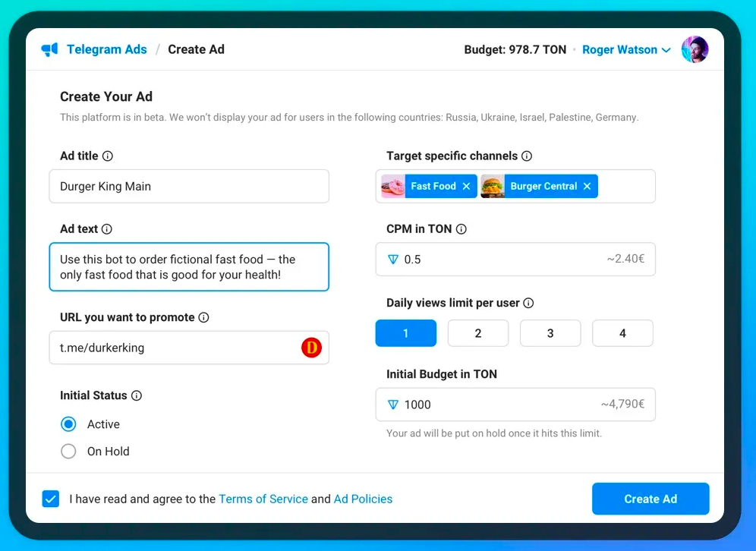The width and height of the screenshot is (756, 551).
Task: Set daily views limit to 1
Action: (406, 333)
